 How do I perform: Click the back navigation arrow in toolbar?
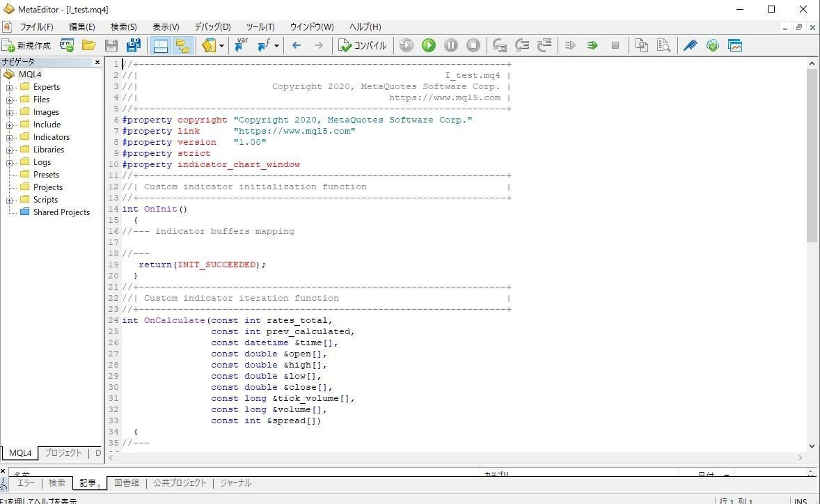297,45
